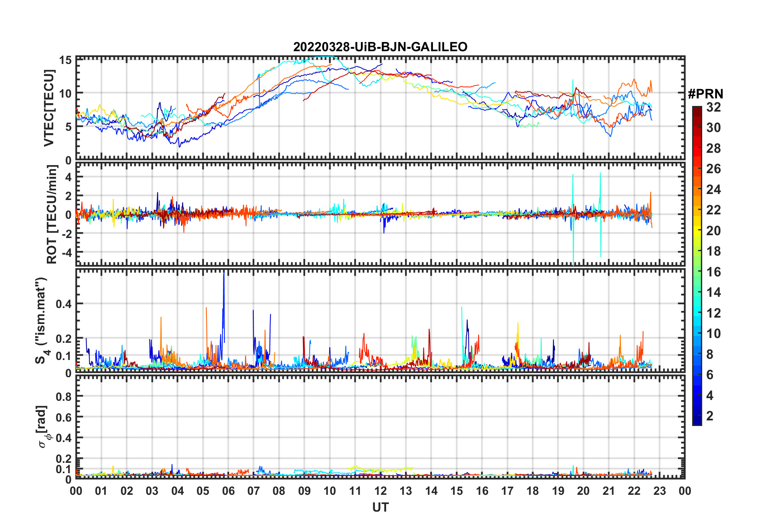761x532 pixels.
Task: Select colorbar tick label "28"
Action: [x=713, y=148]
